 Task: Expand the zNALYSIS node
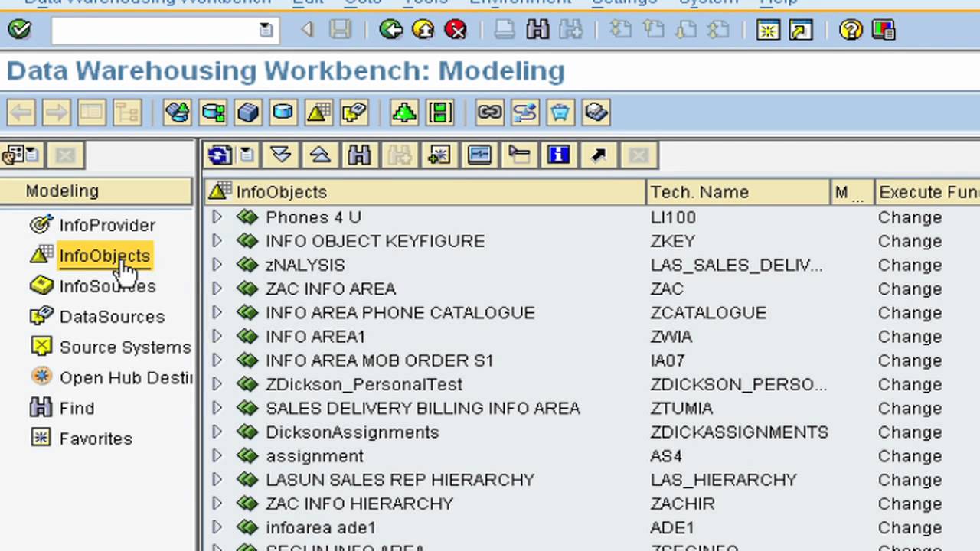click(x=217, y=265)
